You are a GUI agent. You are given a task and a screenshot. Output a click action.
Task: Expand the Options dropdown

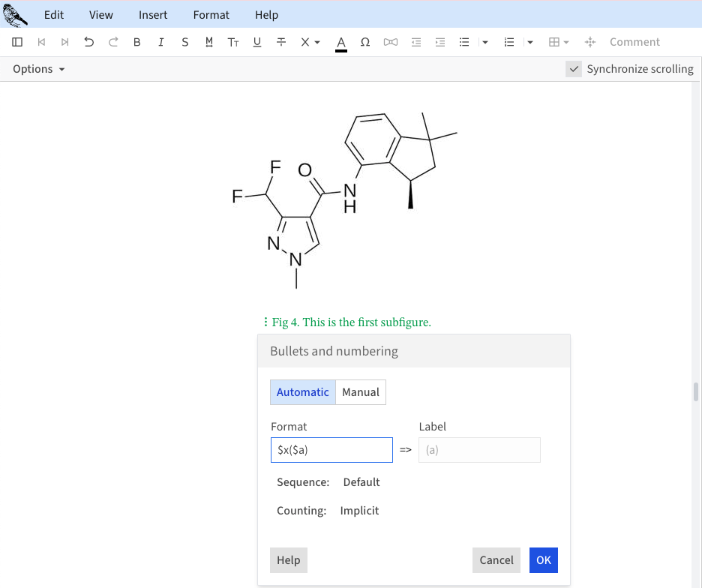(x=39, y=69)
